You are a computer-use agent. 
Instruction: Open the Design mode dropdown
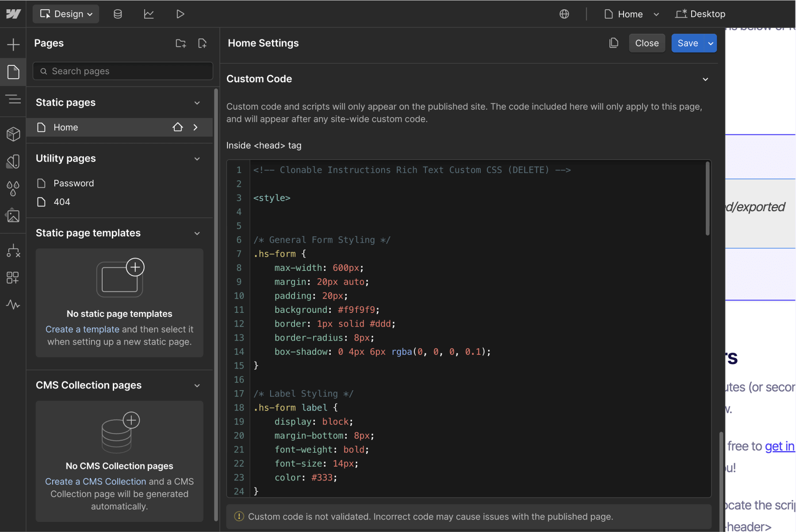coord(66,14)
